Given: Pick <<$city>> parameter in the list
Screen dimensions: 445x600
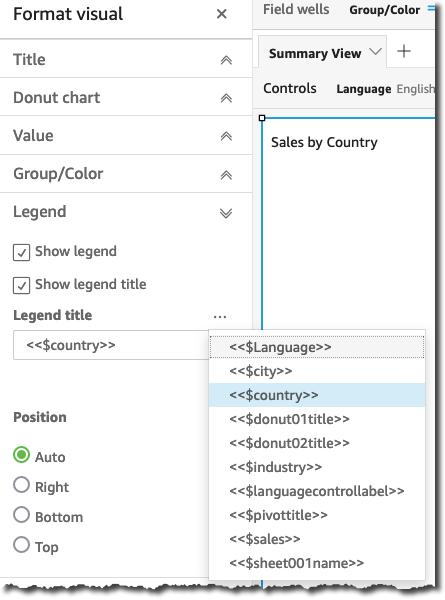Looking at the screenshot, I should click(317, 371).
